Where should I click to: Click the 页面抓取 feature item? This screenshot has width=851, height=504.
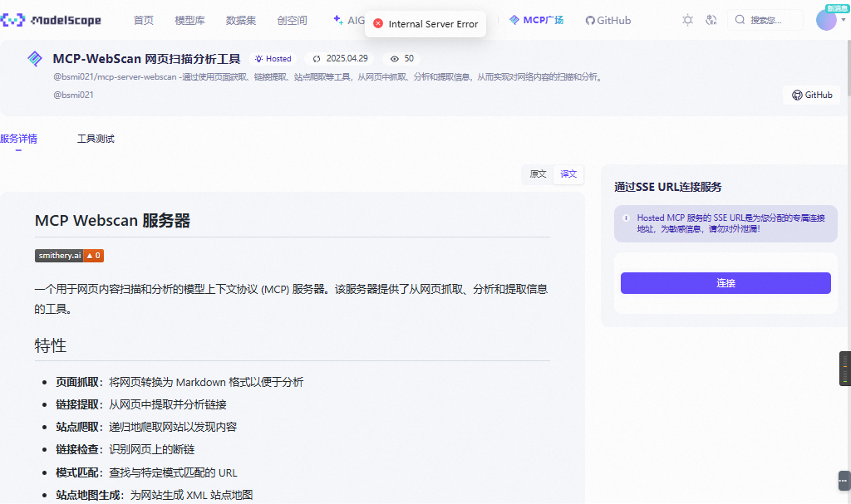[180, 383]
